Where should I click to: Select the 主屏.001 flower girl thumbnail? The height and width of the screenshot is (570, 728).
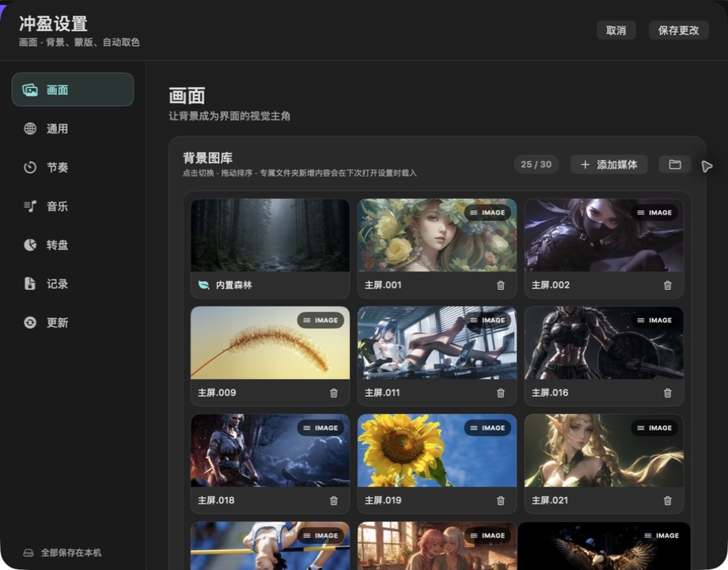[437, 235]
